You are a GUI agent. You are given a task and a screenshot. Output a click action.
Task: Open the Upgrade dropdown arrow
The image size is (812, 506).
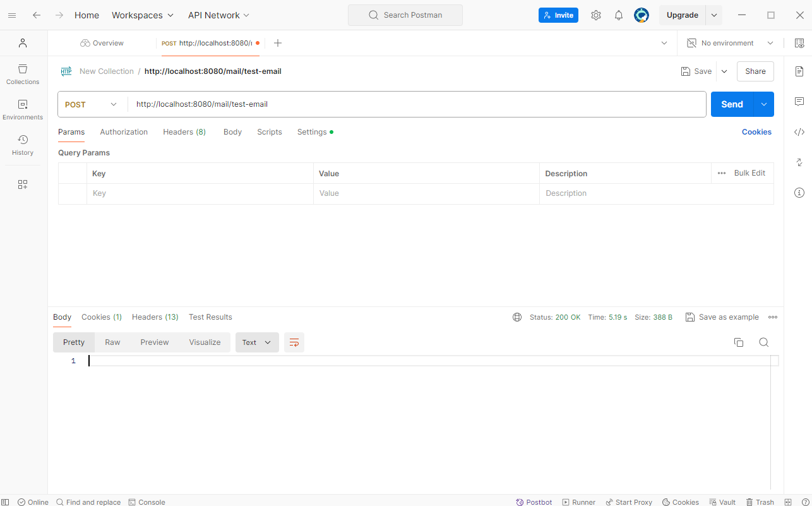[714, 15]
